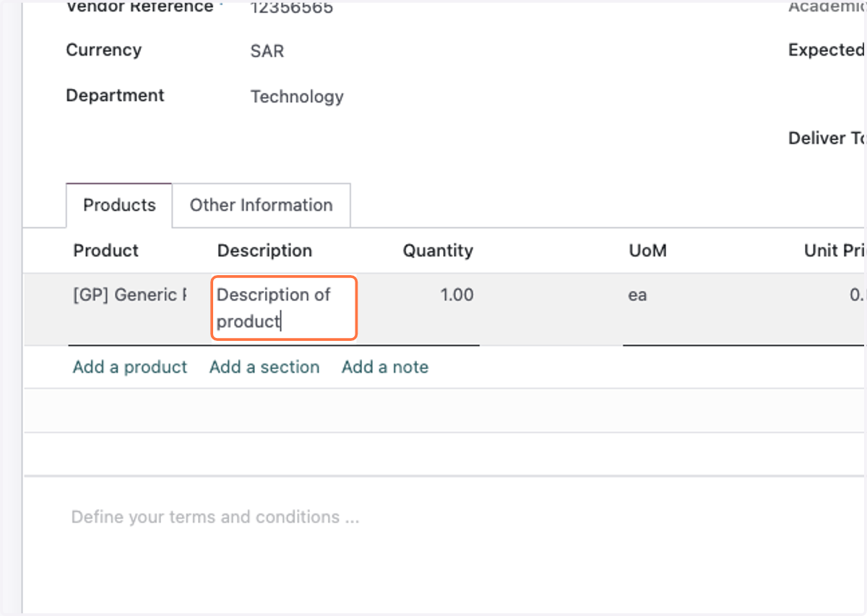
Task: Click the UoM column header
Action: coord(647,251)
